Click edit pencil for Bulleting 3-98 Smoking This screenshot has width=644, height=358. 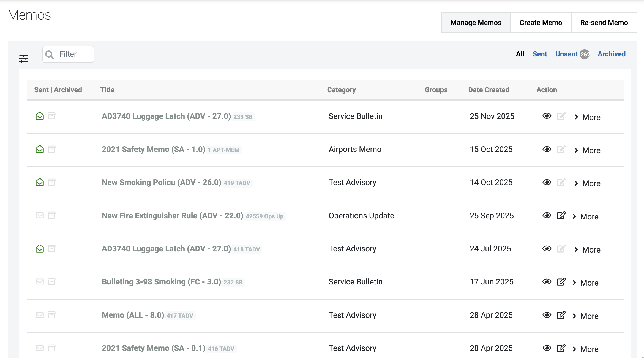(x=561, y=282)
